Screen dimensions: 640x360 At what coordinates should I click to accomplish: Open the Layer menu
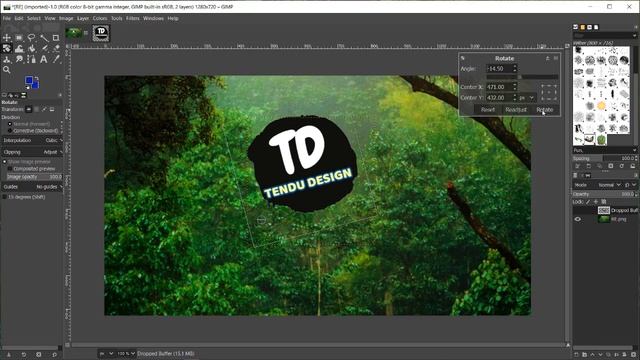83,18
